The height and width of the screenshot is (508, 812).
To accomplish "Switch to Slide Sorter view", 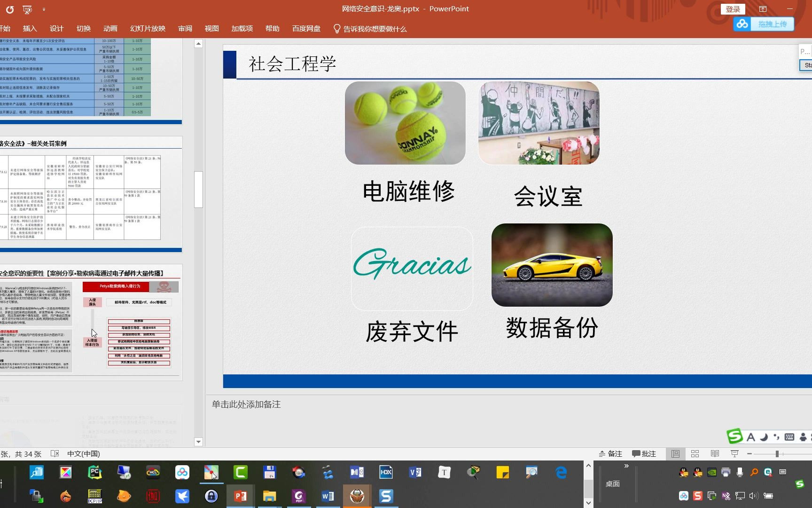I will click(x=695, y=454).
